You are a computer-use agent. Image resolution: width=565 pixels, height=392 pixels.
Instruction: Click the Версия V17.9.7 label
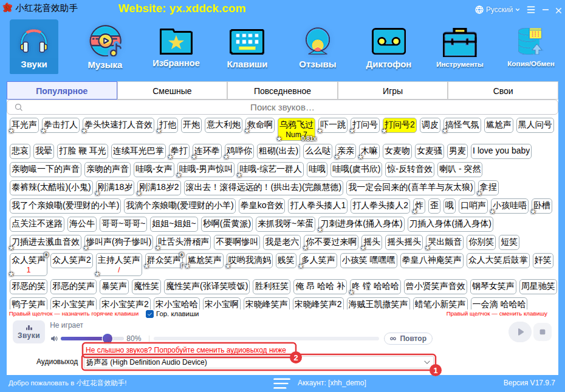click(529, 383)
